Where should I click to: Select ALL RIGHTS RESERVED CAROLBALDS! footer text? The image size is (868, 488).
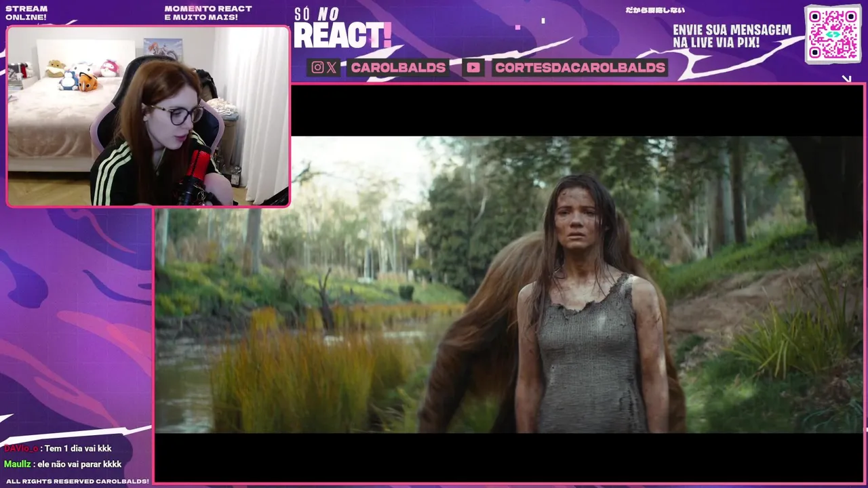tap(77, 481)
